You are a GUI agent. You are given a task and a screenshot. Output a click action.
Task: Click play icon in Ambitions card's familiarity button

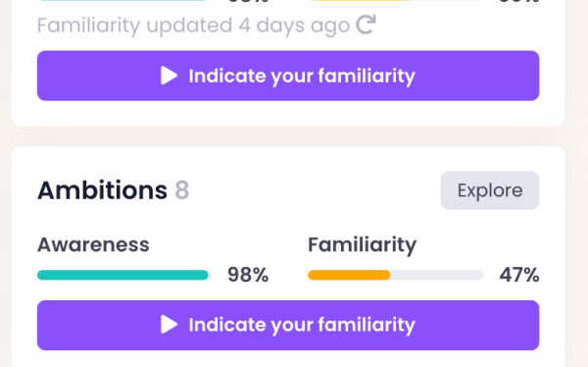click(170, 325)
